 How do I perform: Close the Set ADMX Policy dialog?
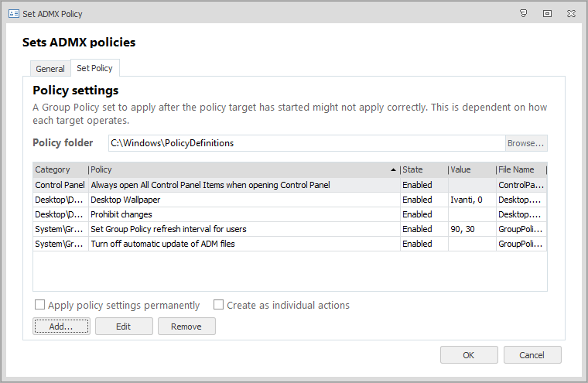pos(570,13)
